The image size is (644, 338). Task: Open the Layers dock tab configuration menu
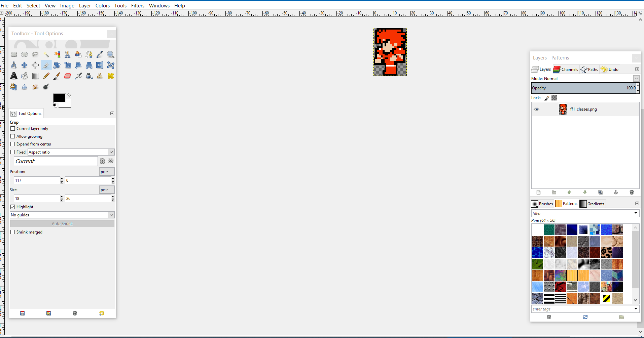coord(637,69)
